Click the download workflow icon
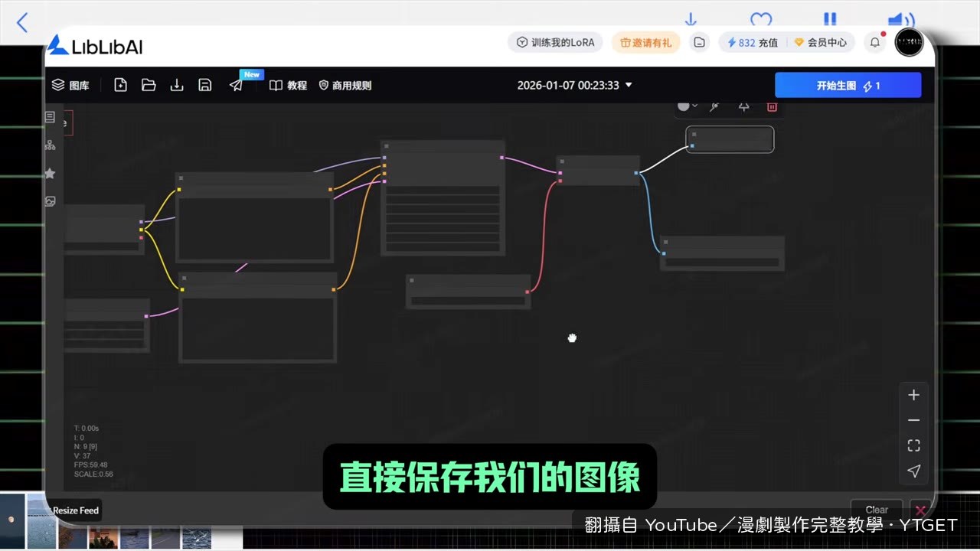 pyautogui.click(x=177, y=85)
